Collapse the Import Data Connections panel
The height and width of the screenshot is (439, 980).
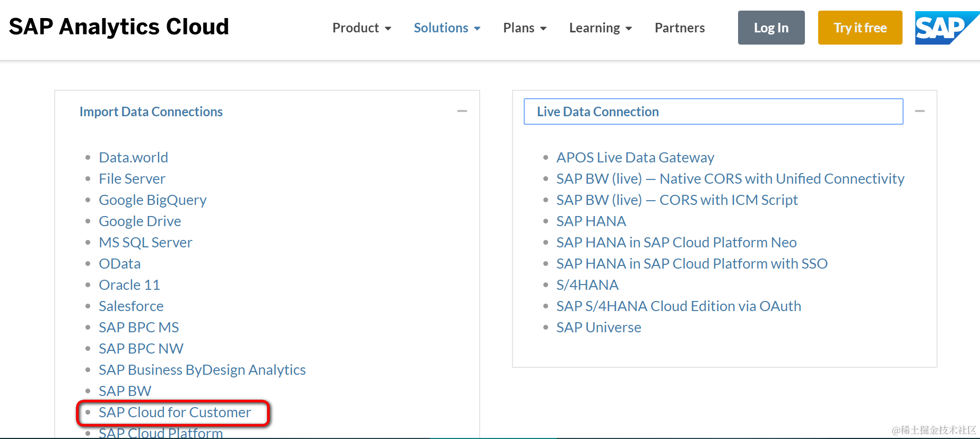(x=462, y=111)
